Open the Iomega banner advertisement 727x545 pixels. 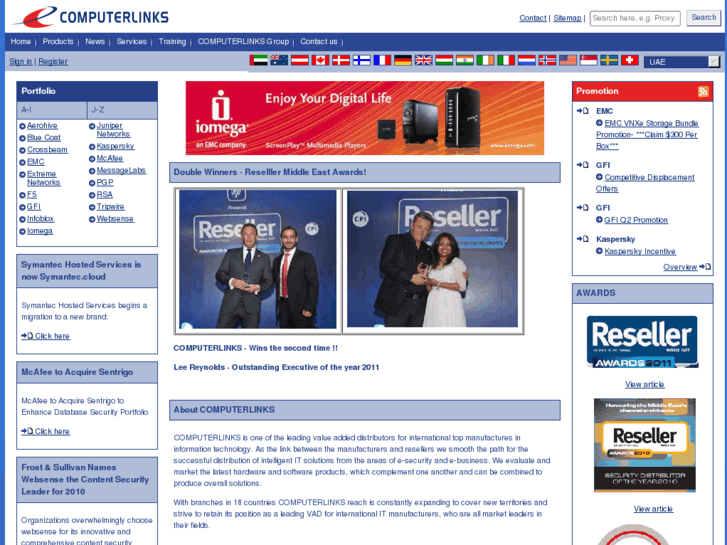(364, 118)
